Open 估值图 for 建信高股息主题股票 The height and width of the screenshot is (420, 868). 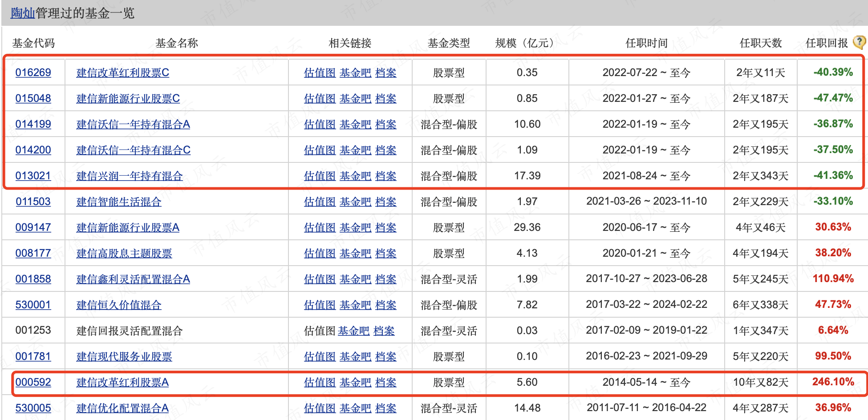click(320, 253)
